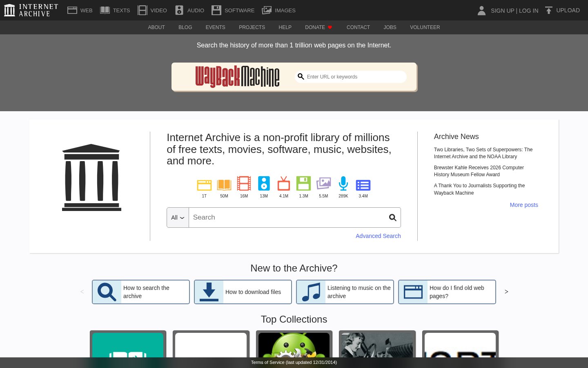Open the Audio speaker icon in navbar
The height and width of the screenshot is (368, 588).
[x=179, y=10]
